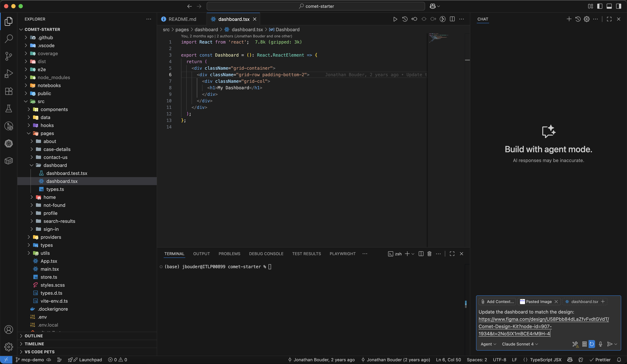Click the split editor right icon

[x=452, y=19]
